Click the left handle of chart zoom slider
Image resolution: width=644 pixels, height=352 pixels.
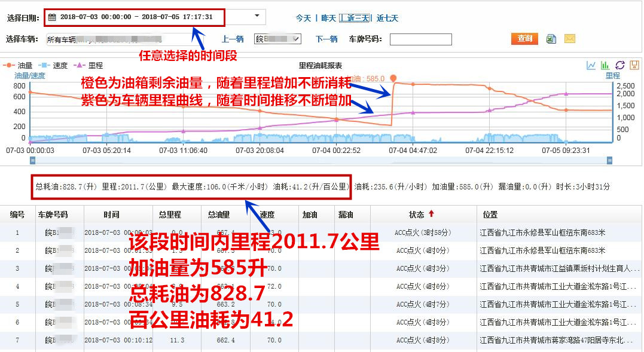click(32, 160)
